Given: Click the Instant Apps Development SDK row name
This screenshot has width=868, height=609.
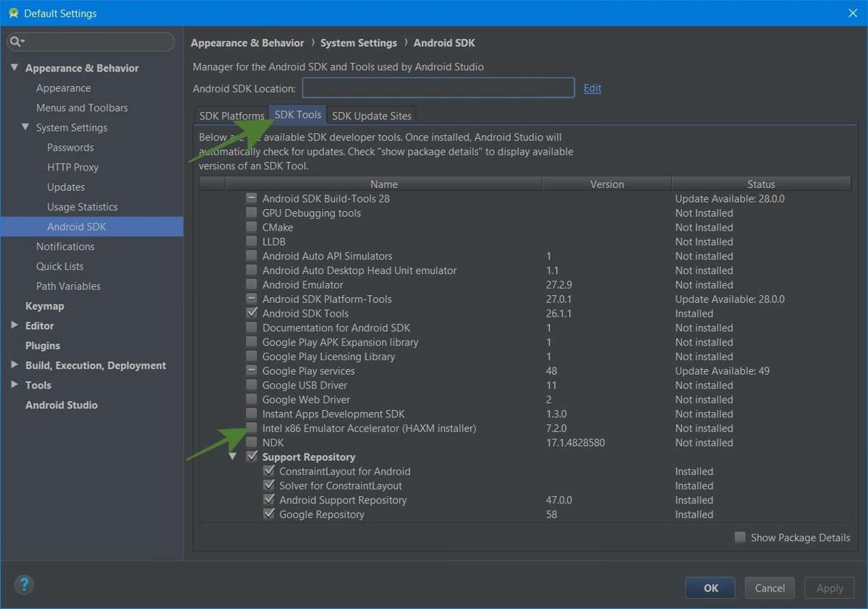Looking at the screenshot, I should coord(333,414).
